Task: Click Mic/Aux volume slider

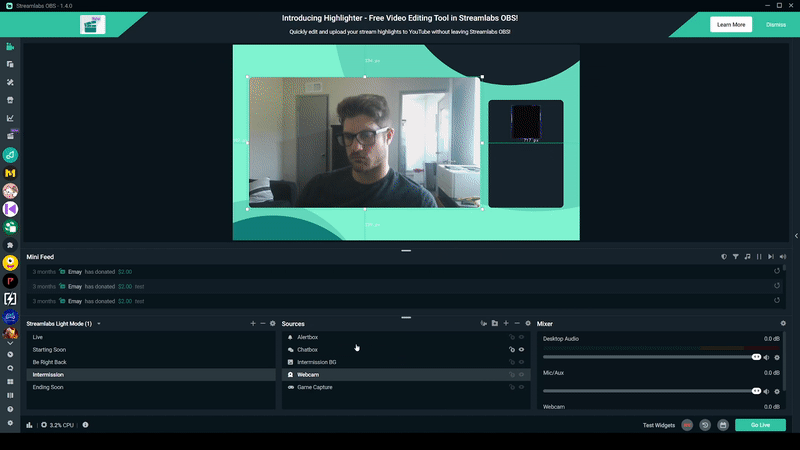Action: pos(652,391)
